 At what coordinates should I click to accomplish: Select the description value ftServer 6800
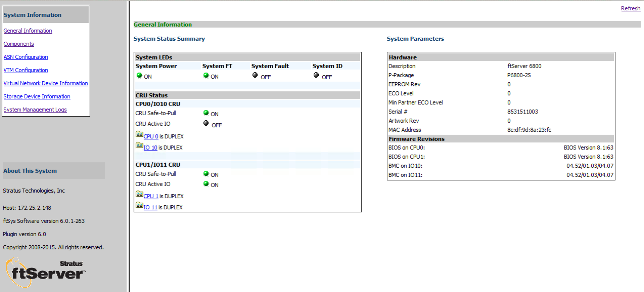click(x=524, y=66)
